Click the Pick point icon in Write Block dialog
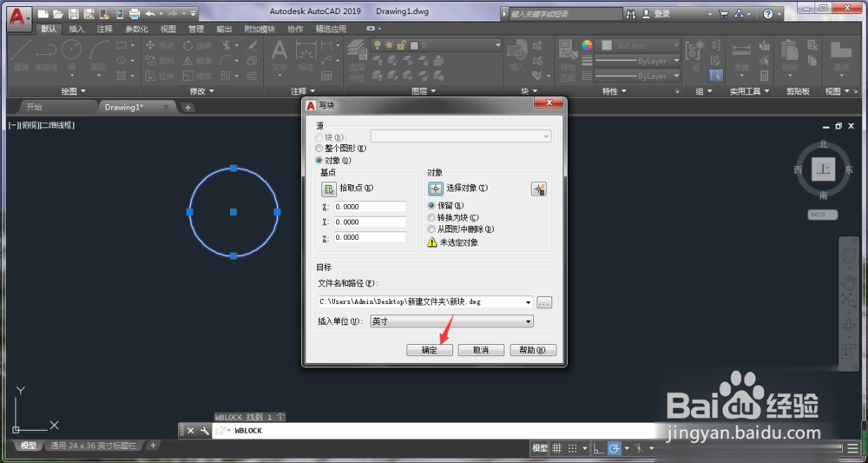The image size is (868, 463). pyautogui.click(x=329, y=189)
